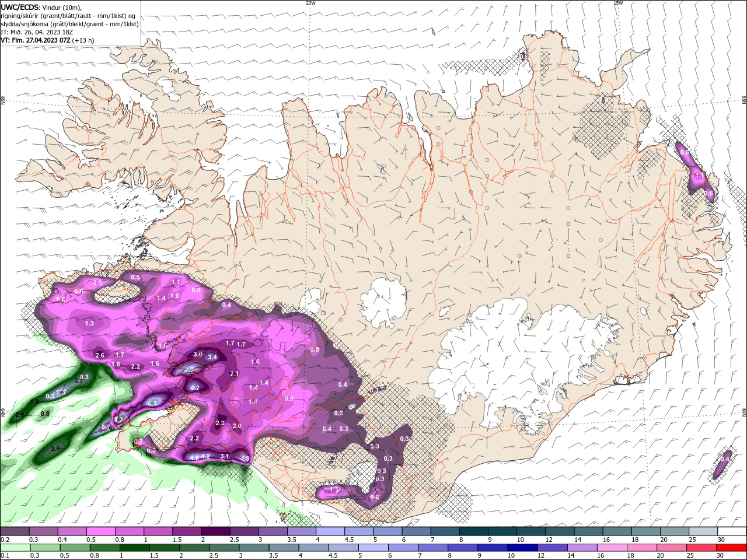Click the '1.8' precipitation value on the map
Viewport: 747px width, 560px height.
[x=116, y=364]
